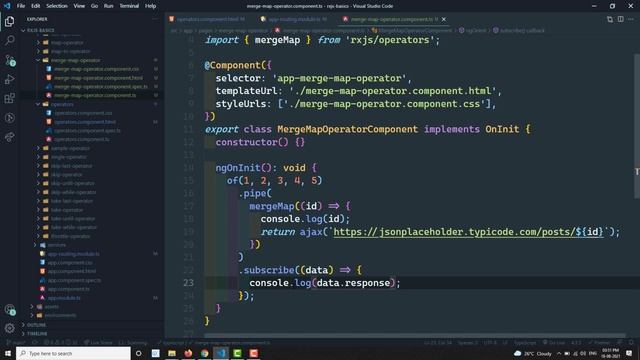Open the Run menu
Viewport: 640px width, 360px height.
109,6
